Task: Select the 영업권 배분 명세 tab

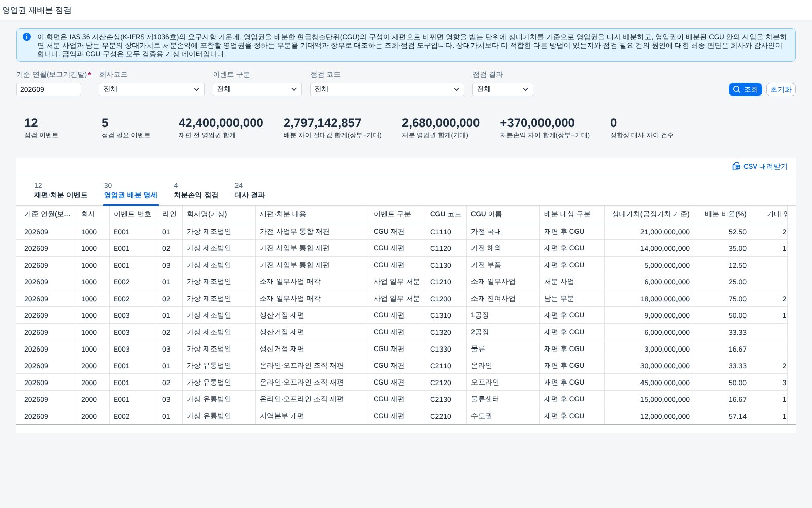Action: point(130,190)
